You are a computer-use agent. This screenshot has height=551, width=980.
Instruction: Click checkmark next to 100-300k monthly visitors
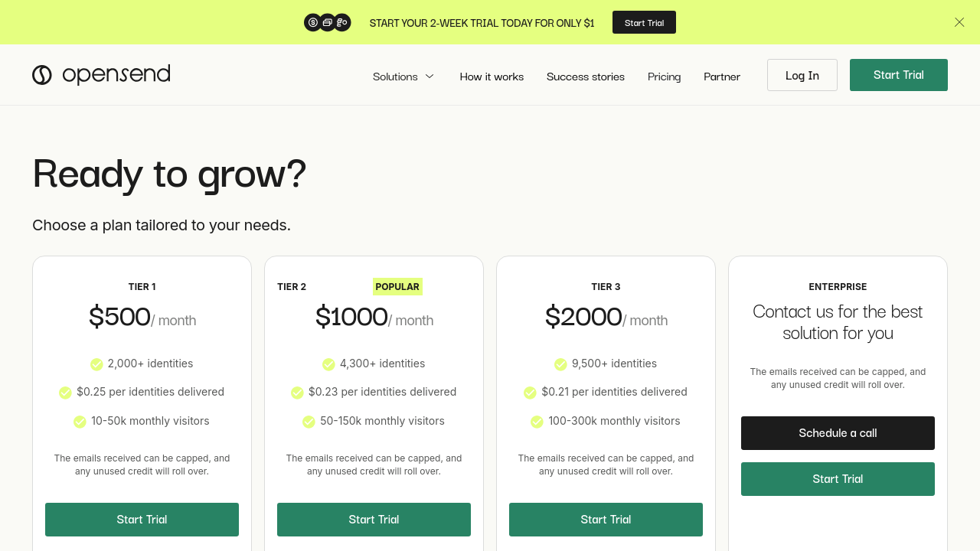click(537, 422)
